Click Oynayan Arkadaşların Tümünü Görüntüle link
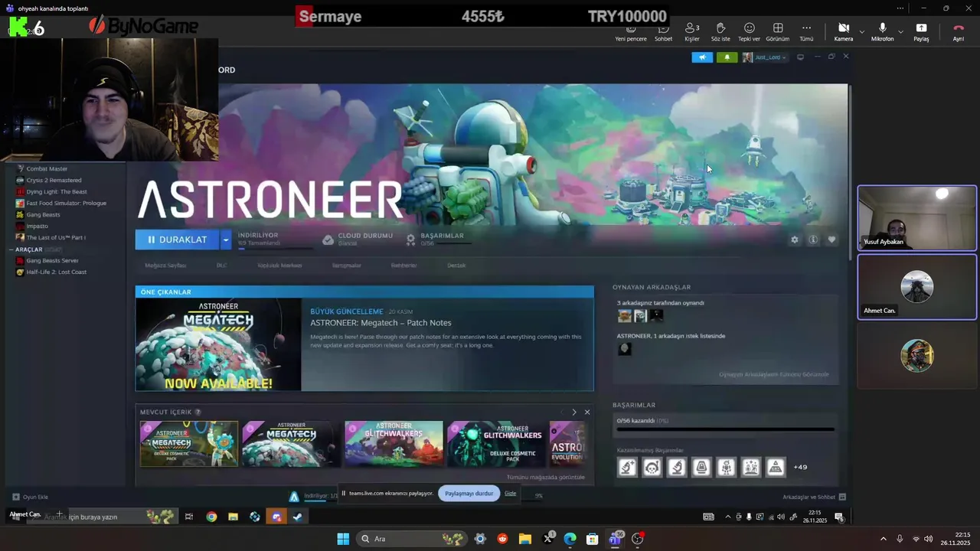The height and width of the screenshot is (551, 980). tap(773, 375)
